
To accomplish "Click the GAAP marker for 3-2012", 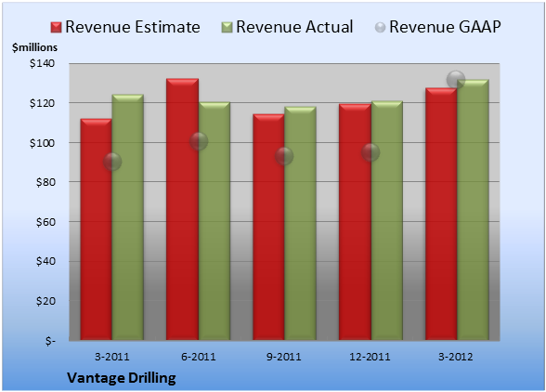I will [455, 80].
